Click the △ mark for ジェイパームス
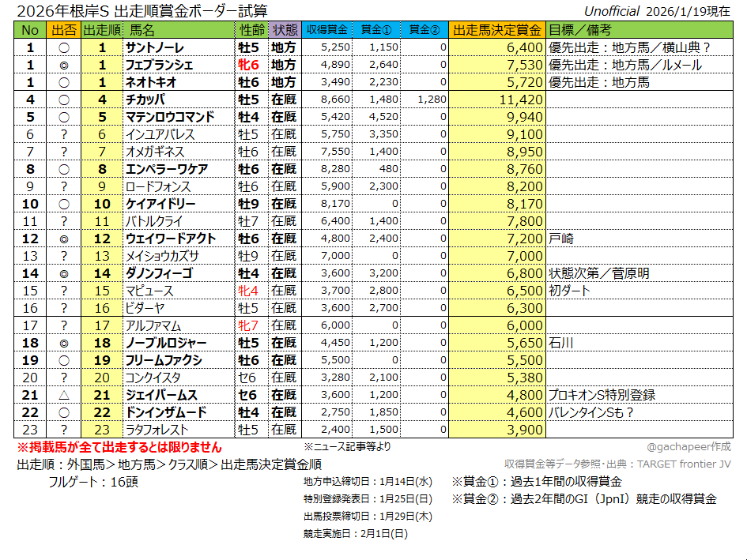This screenshot has width=747, height=560. pos(63,395)
